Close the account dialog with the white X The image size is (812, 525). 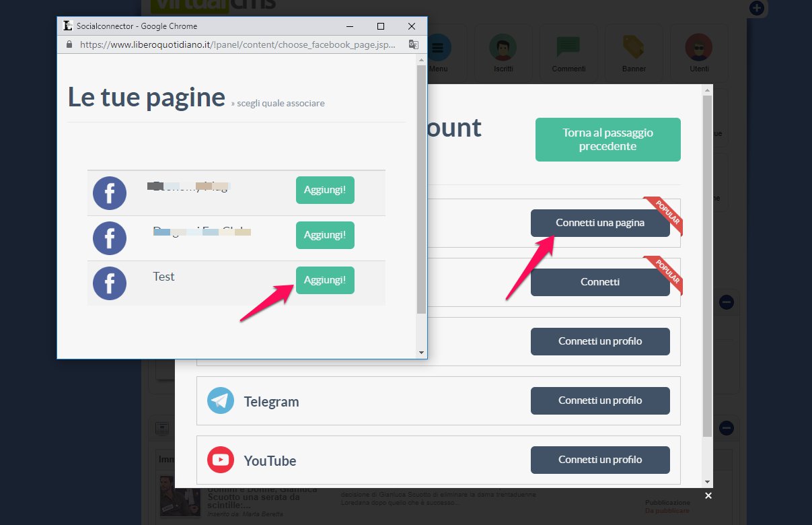[708, 495]
